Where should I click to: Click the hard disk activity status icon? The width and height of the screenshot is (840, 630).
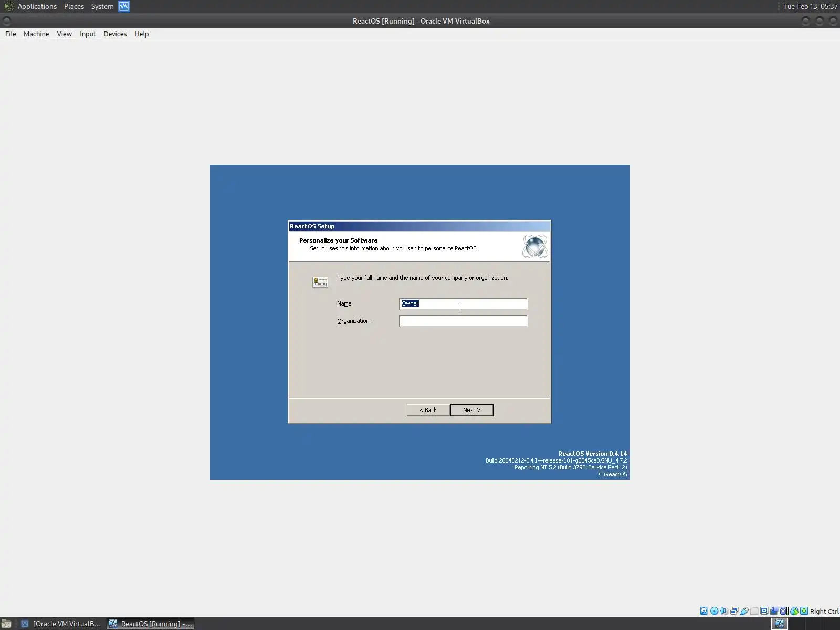[x=704, y=611]
